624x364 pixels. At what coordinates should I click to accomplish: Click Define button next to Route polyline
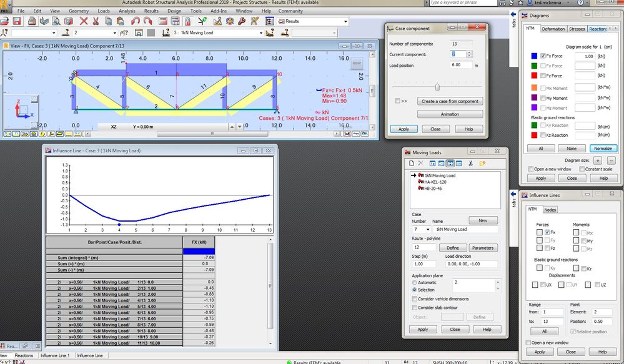click(x=453, y=248)
